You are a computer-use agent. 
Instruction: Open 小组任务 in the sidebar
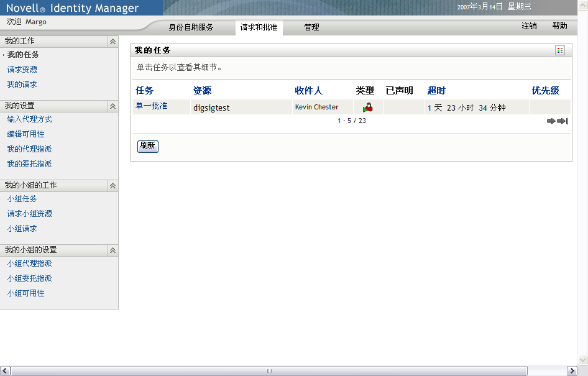[22, 199]
